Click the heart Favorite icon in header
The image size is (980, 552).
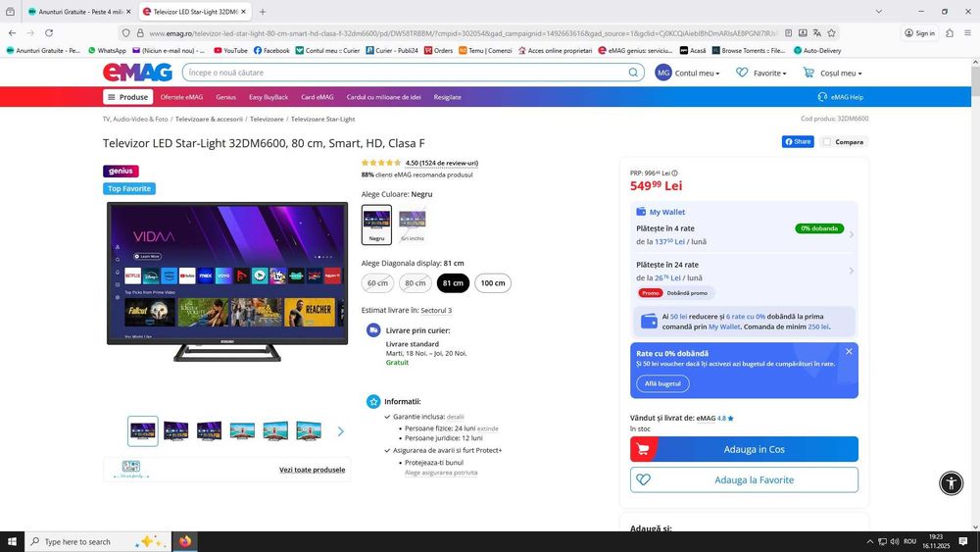(742, 73)
